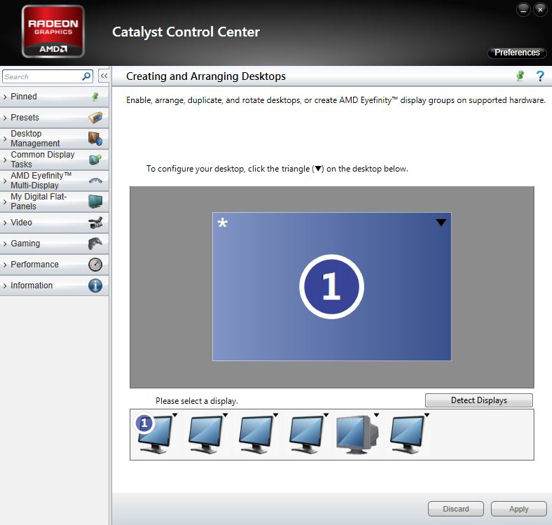Open Desktop Management menu item
The image size is (552, 525).
coord(54,138)
